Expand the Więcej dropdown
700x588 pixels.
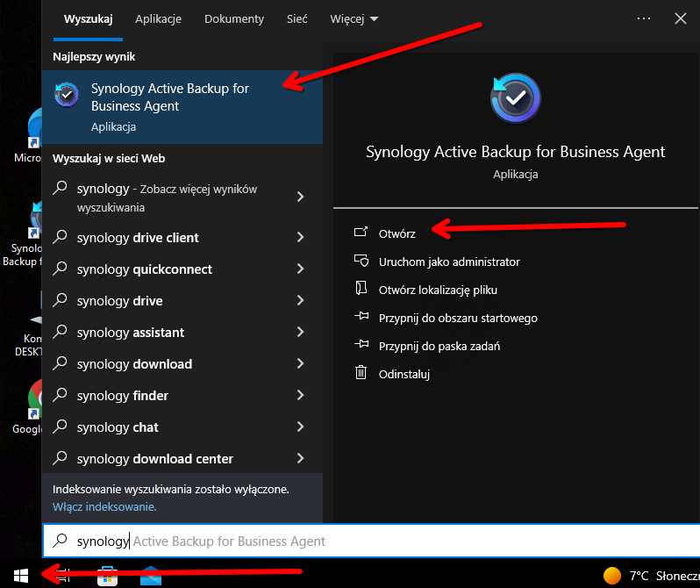[354, 18]
